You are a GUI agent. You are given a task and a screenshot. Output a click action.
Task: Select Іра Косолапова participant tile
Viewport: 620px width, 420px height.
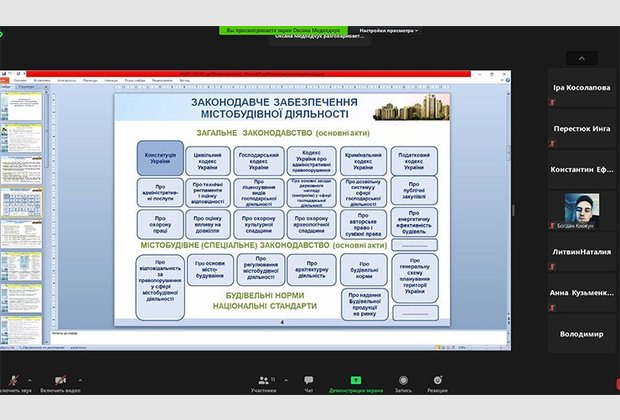pyautogui.click(x=584, y=87)
